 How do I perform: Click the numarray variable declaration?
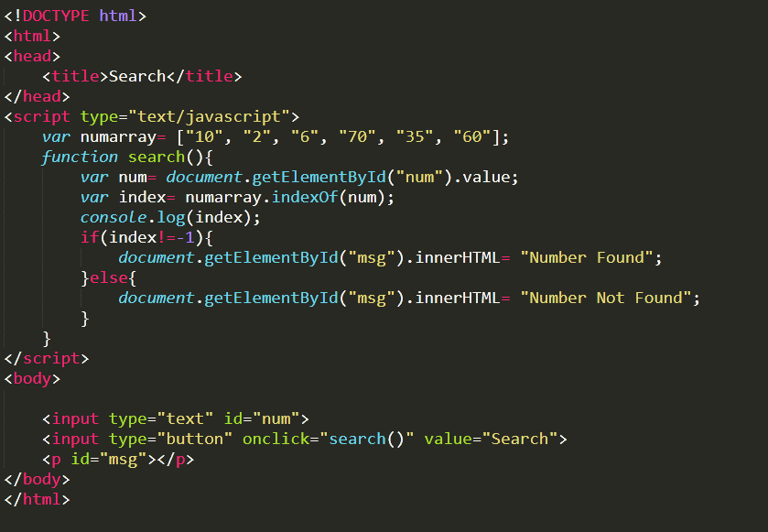118,136
